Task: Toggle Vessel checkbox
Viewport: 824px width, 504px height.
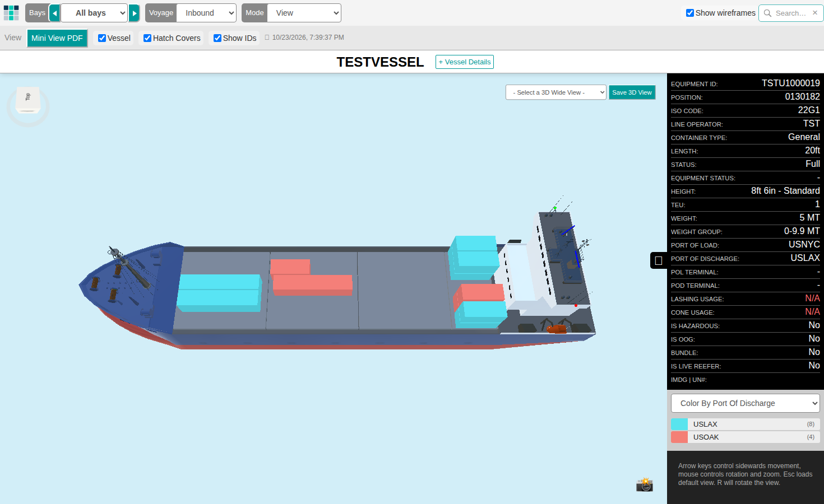Action: coord(102,38)
